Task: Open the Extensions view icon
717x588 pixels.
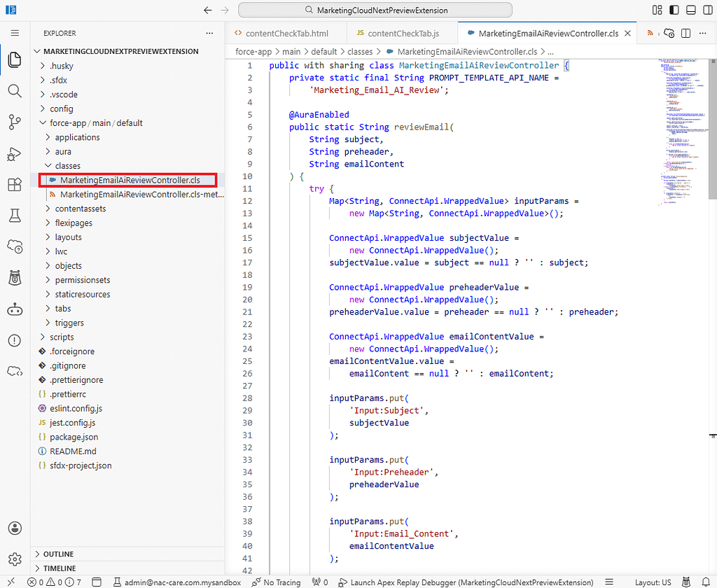Action: [15, 185]
